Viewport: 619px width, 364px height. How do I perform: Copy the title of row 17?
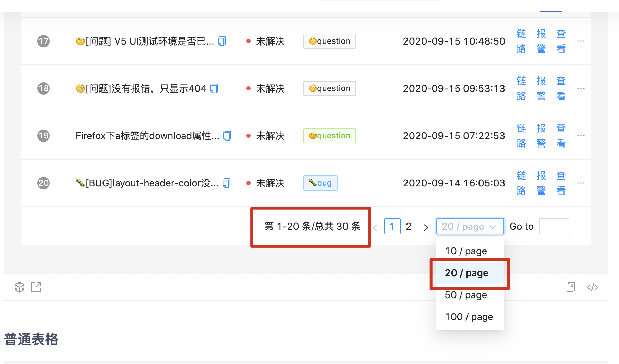pos(222,41)
